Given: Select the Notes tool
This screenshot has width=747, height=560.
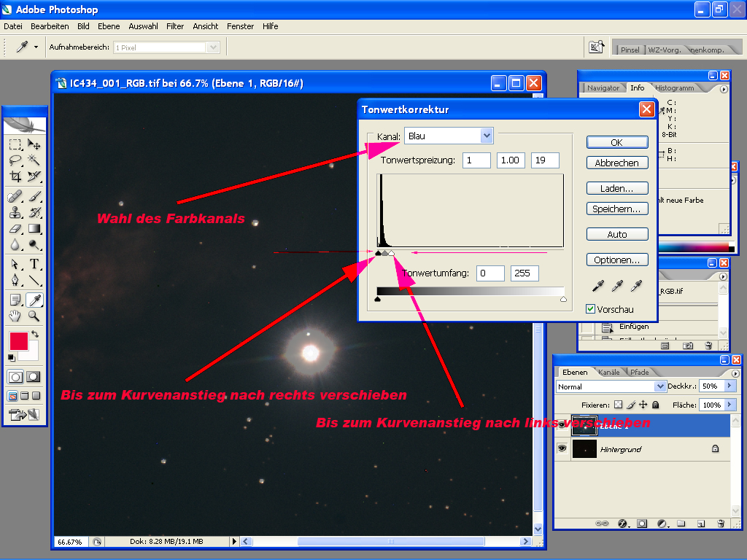Looking at the screenshot, I should coord(15,300).
